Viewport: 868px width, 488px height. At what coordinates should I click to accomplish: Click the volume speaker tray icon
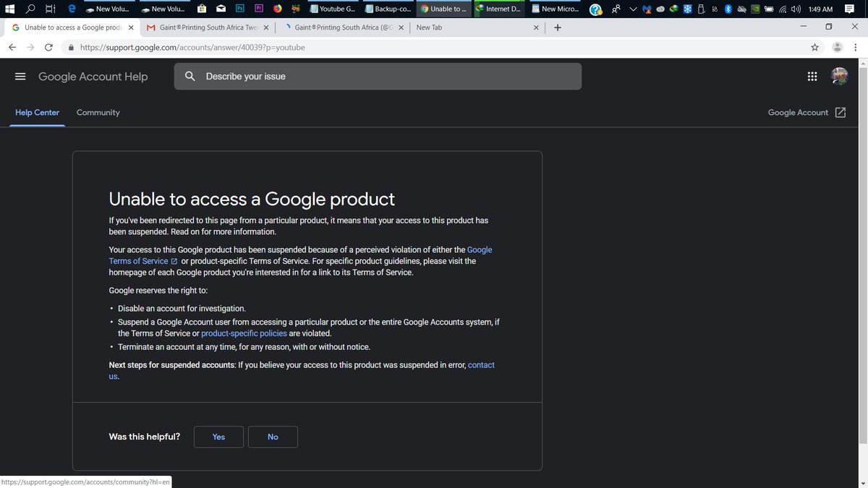(x=796, y=9)
